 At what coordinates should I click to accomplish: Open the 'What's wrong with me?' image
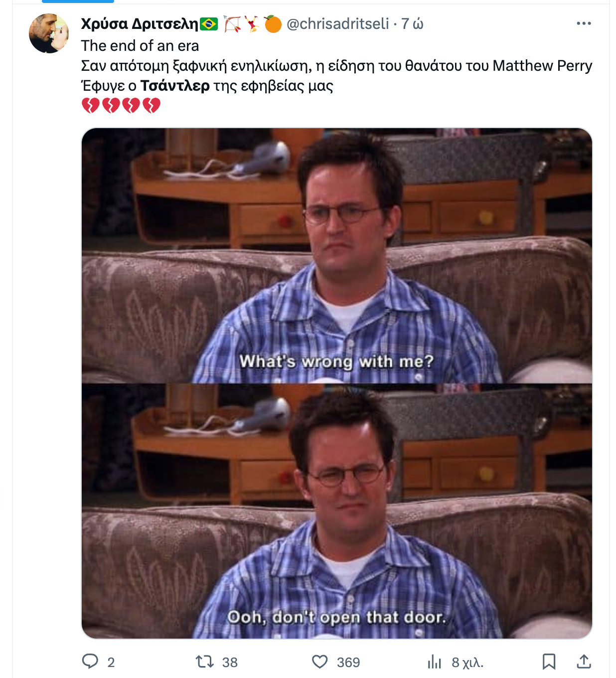337,256
